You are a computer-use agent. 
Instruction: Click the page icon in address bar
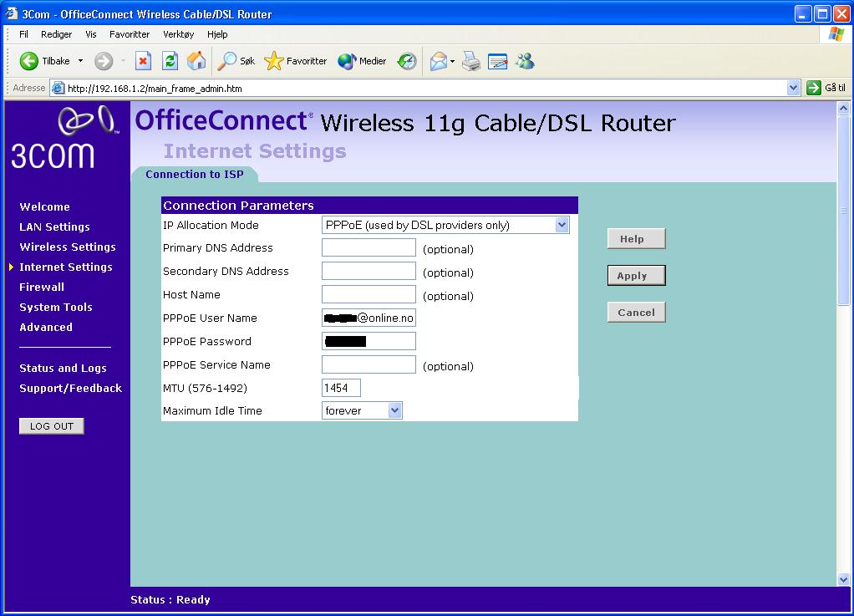pyautogui.click(x=58, y=89)
